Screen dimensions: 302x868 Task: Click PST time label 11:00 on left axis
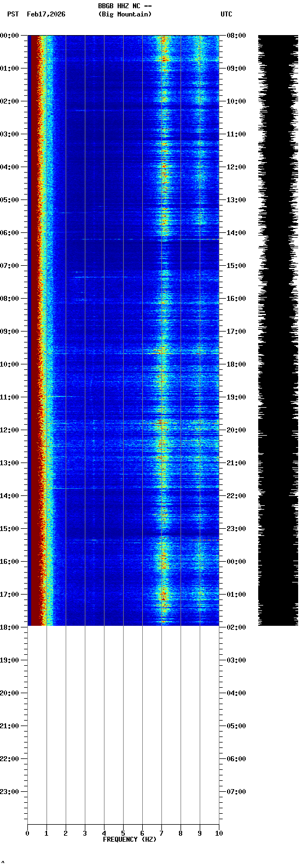10,397
